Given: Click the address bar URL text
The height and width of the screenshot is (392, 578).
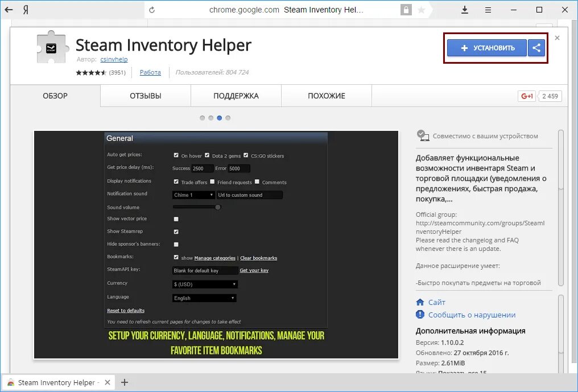Looking at the screenshot, I should click(x=244, y=10).
